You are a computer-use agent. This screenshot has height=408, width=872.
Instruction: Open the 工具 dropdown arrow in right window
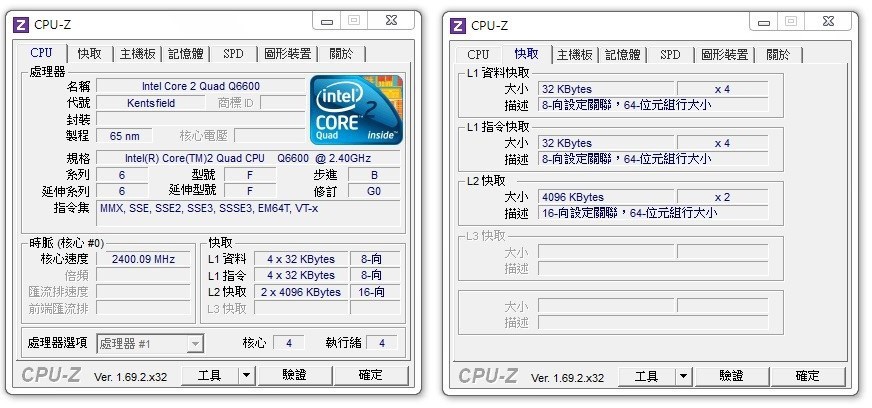[x=684, y=376]
